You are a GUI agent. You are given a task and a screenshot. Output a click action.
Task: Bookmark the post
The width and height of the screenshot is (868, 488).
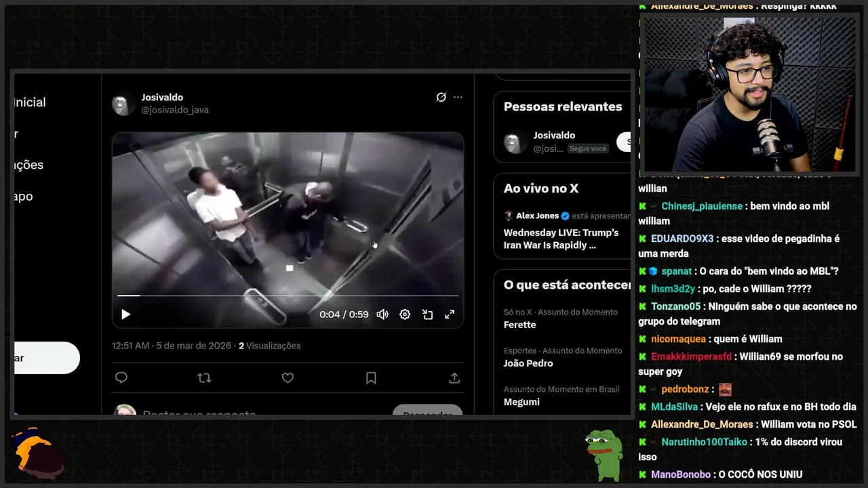[x=371, y=378]
